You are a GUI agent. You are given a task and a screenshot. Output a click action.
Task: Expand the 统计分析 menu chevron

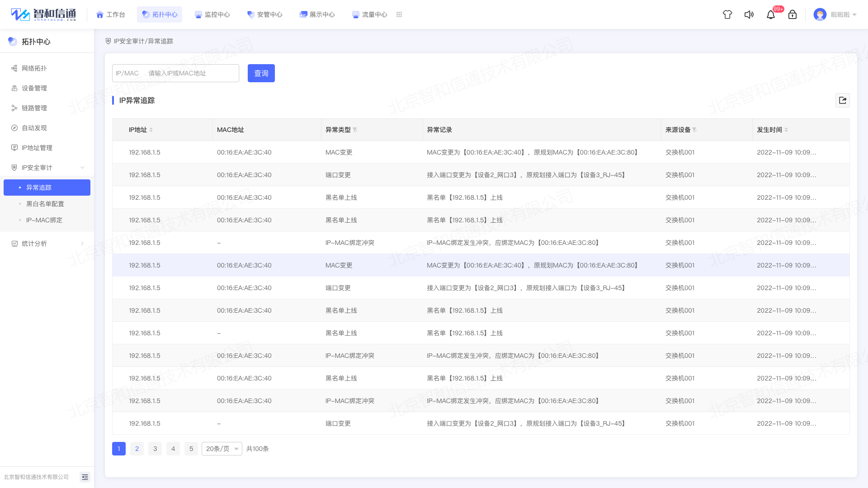pyautogui.click(x=82, y=244)
